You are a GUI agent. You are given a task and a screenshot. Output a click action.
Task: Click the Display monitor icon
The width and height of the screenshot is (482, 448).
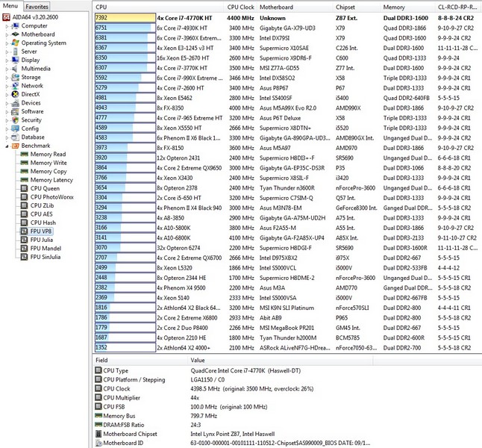(16, 60)
